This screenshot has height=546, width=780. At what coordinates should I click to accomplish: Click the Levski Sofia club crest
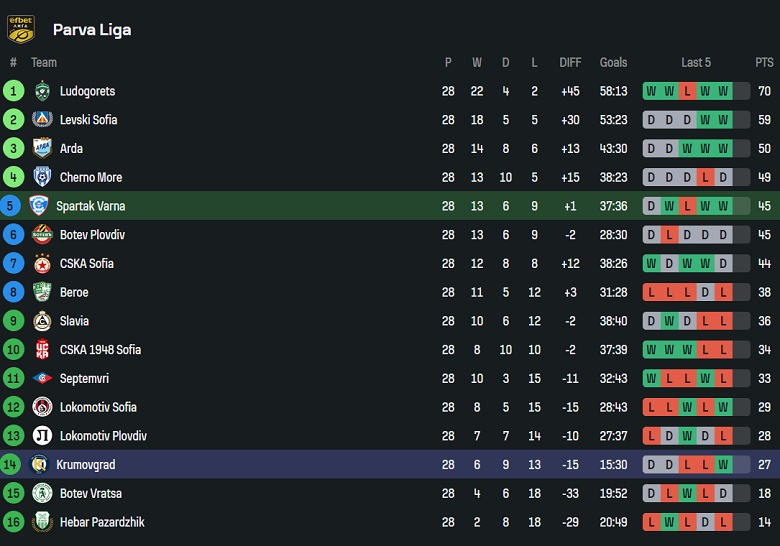click(x=42, y=120)
